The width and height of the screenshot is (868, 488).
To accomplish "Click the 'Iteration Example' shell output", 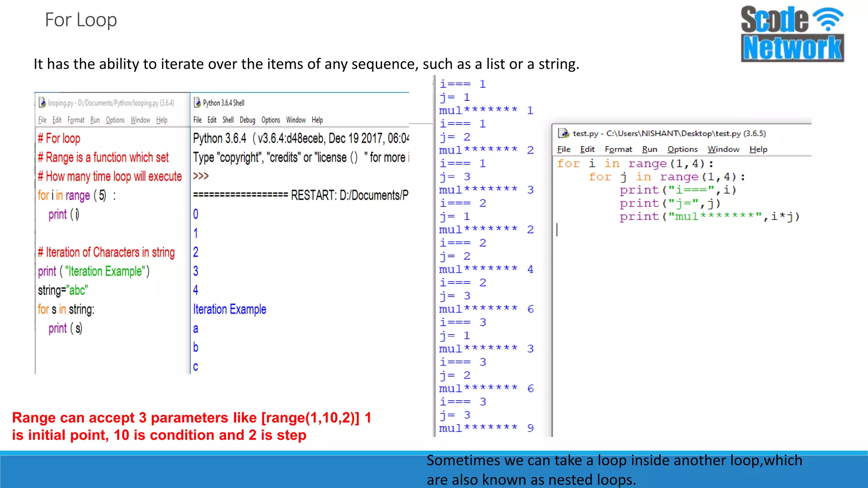I will point(230,309).
